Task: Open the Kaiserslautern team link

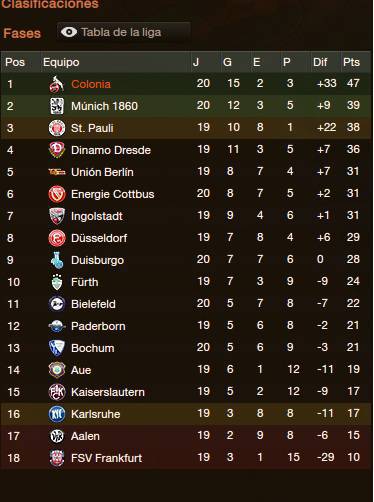Action: point(108,392)
